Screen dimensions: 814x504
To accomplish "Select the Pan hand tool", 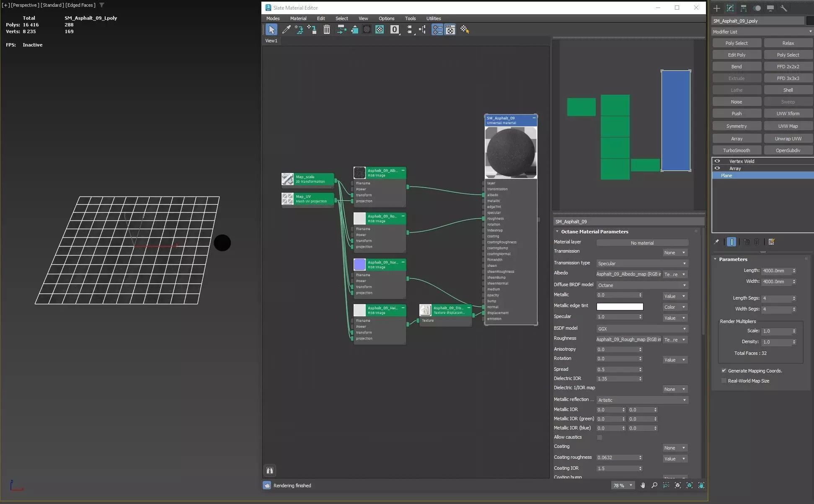I will pos(643,485).
